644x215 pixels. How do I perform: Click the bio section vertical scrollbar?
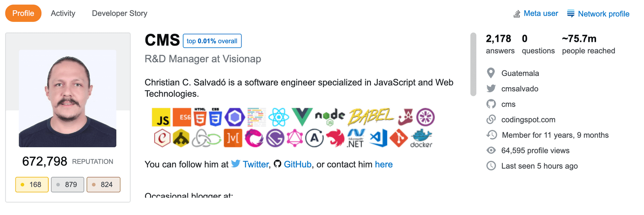click(473, 64)
